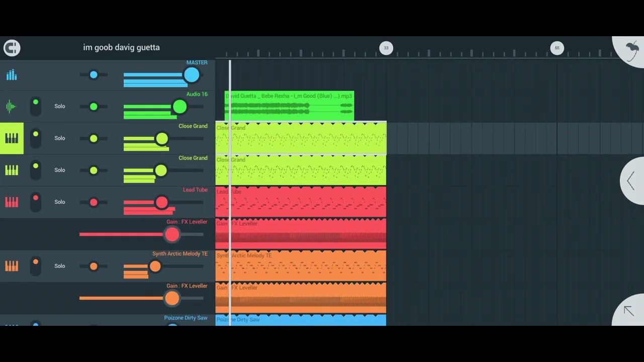Select the Audio 16 waveform track icon
The image size is (644, 362).
tap(12, 106)
